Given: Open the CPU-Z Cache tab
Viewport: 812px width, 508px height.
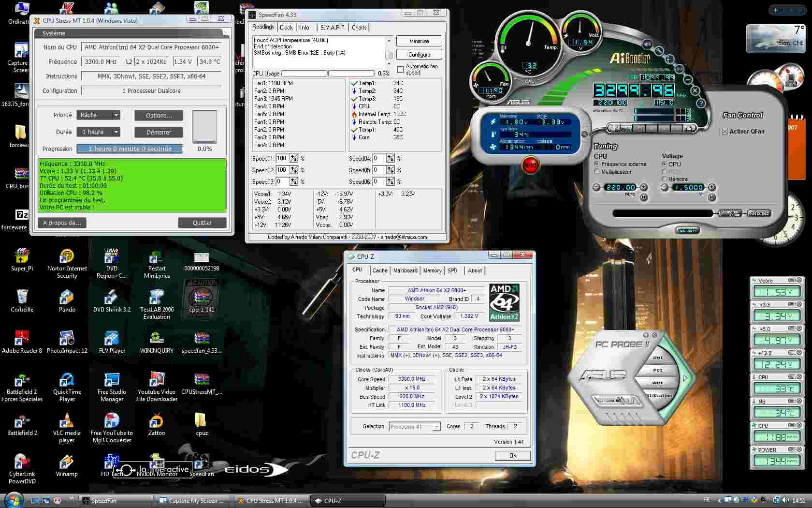Looking at the screenshot, I should tap(380, 270).
